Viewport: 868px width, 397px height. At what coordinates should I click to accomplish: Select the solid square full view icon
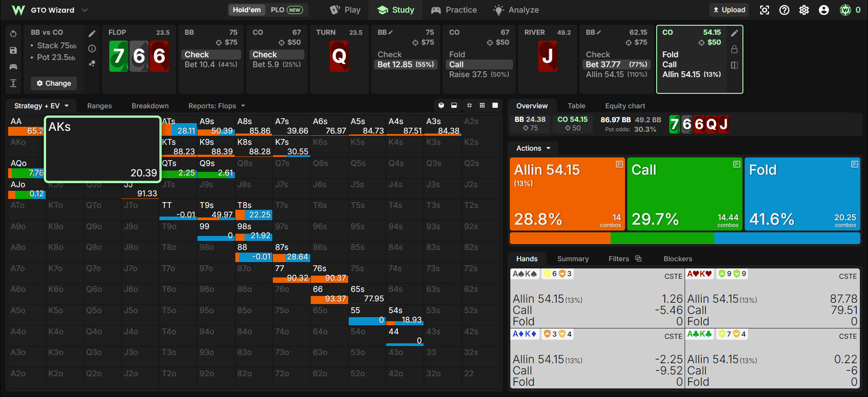(x=495, y=106)
